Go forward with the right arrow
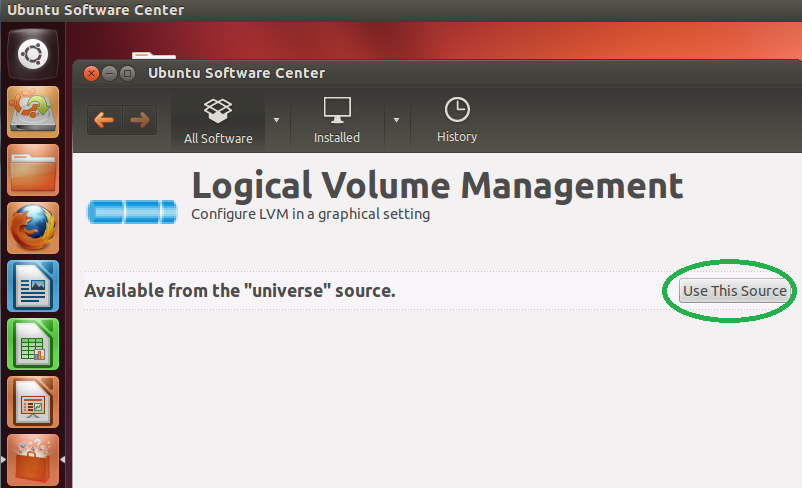 click(140, 120)
